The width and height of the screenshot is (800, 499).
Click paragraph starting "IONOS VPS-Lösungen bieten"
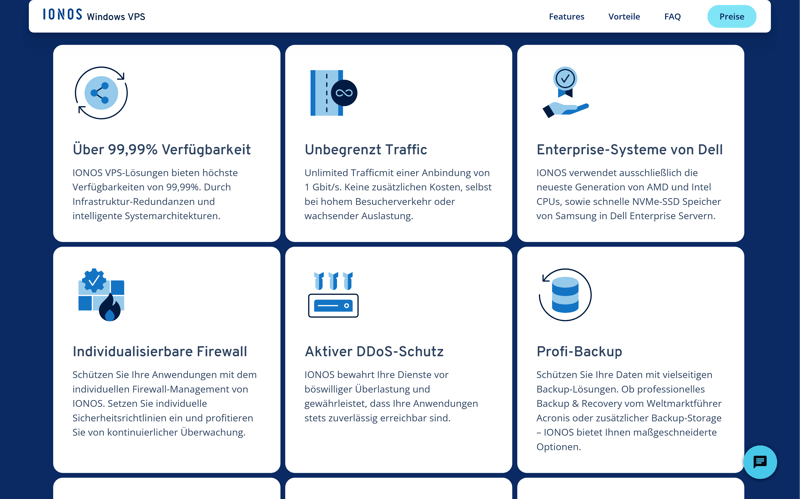coord(155,194)
